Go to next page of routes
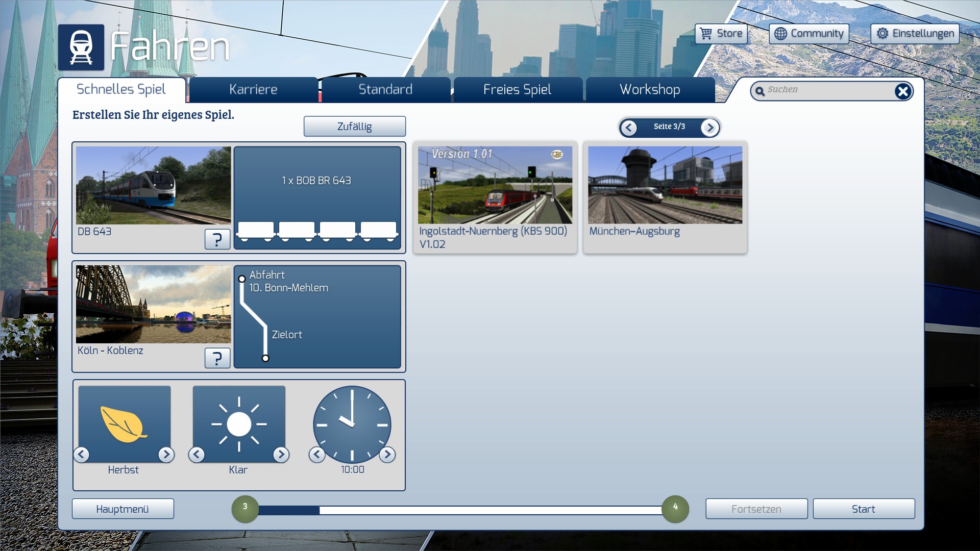This screenshot has height=551, width=980. (709, 128)
